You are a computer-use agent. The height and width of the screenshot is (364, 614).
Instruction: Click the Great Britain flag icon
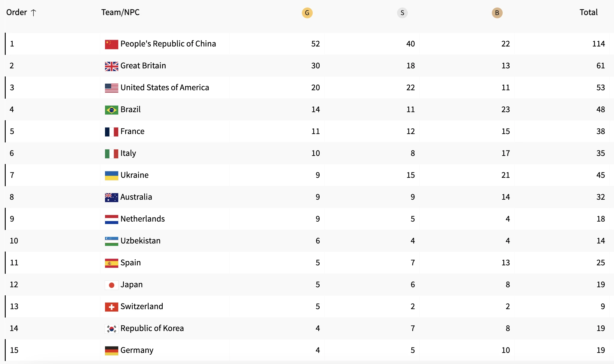click(111, 66)
